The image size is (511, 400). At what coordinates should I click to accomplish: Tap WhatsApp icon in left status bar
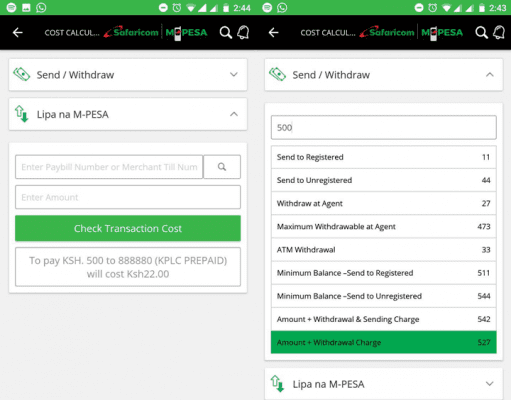41,7
